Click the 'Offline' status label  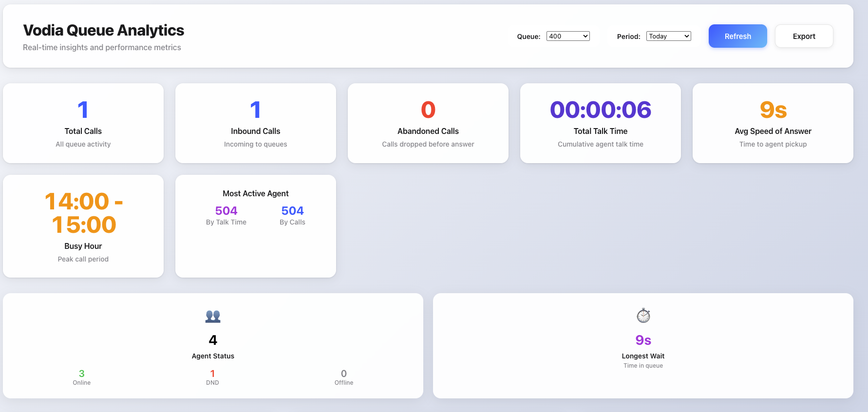coord(344,383)
